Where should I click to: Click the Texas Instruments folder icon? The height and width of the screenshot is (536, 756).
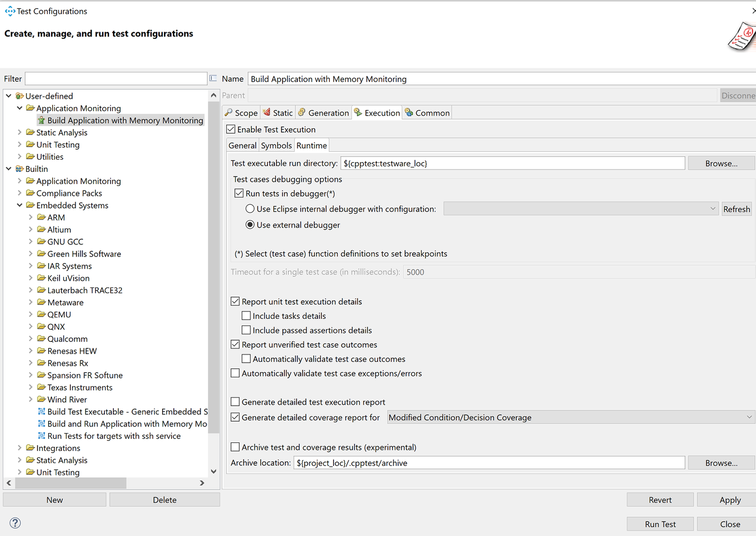(x=42, y=387)
